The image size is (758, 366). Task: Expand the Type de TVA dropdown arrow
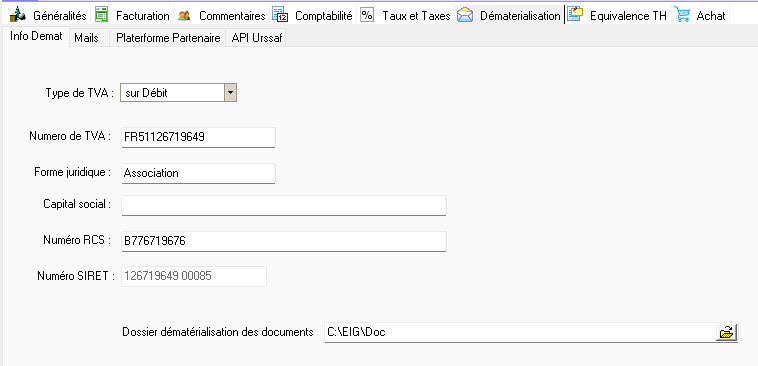tap(231, 92)
